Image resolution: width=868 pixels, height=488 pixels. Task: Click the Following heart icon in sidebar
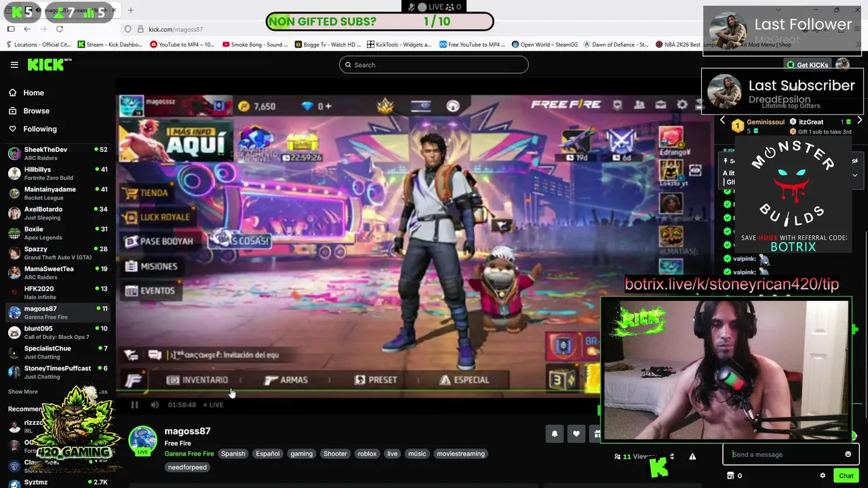click(12, 129)
